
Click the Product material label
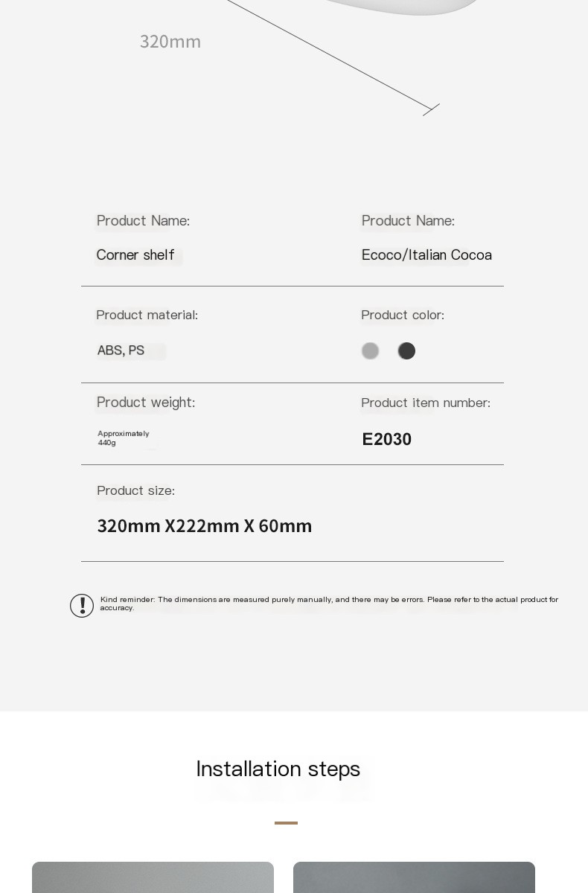click(x=147, y=315)
